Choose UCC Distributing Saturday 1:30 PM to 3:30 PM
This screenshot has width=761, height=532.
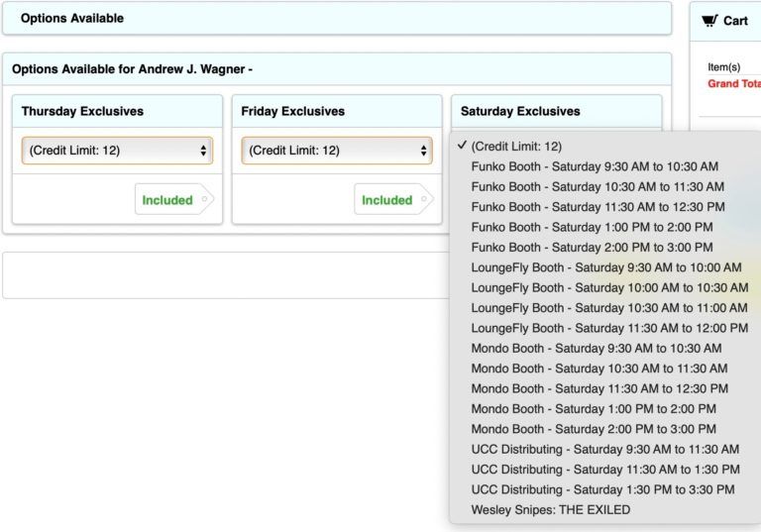point(605,489)
